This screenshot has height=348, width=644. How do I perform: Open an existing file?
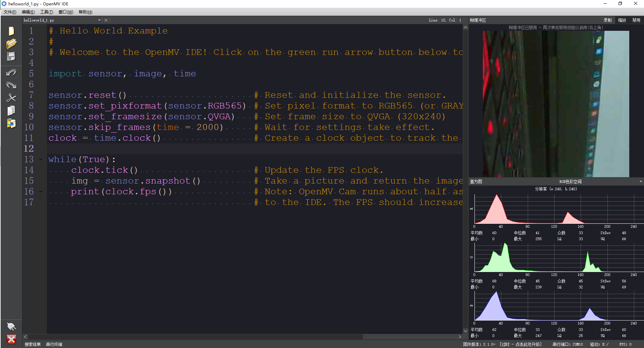11,44
